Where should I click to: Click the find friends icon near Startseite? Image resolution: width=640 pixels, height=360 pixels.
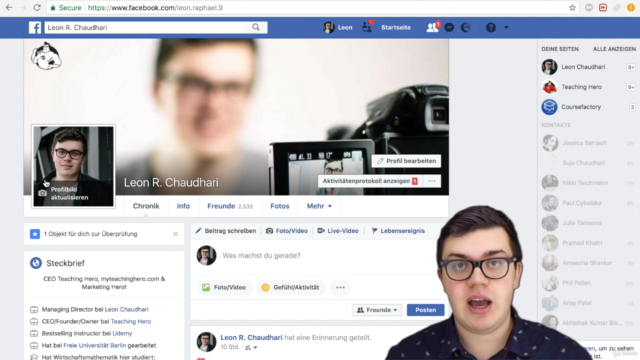click(x=367, y=27)
